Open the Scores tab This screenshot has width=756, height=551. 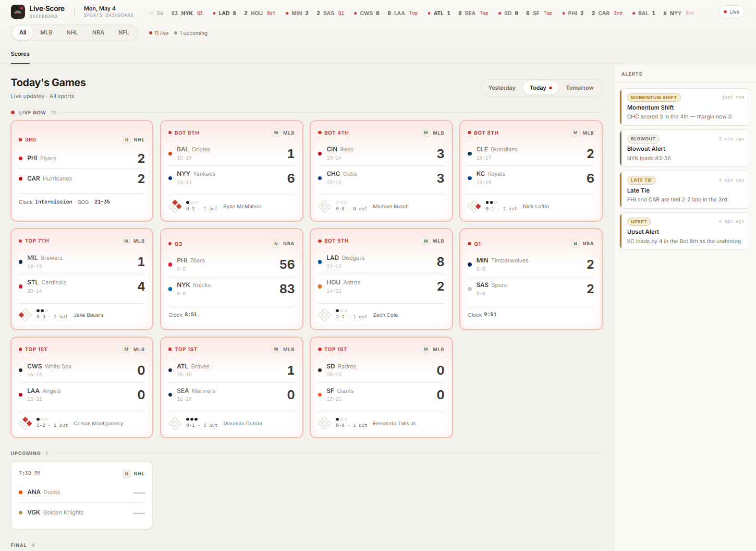pyautogui.click(x=20, y=54)
